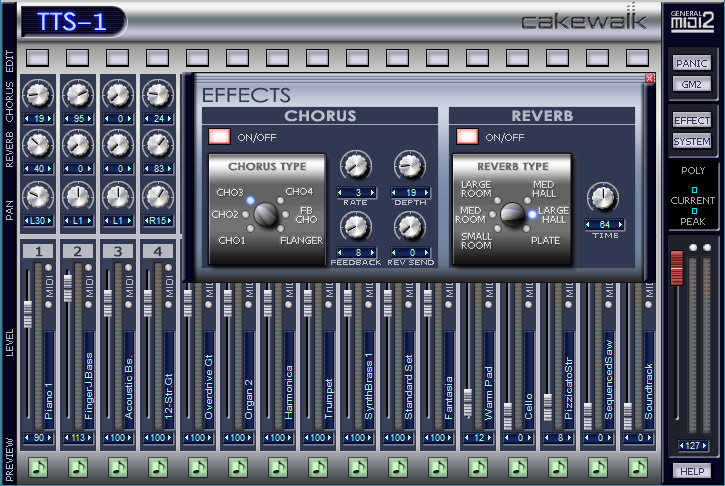Preview the SequencedSaw channel sound
Image resolution: width=725 pixels, height=486 pixels.
click(x=598, y=468)
